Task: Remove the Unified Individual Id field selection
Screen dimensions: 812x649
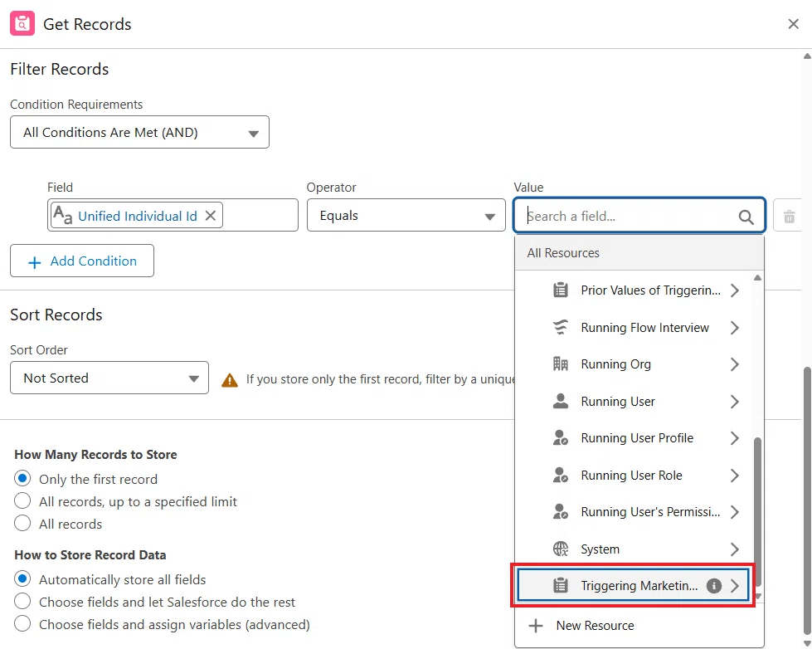Action: click(x=210, y=216)
